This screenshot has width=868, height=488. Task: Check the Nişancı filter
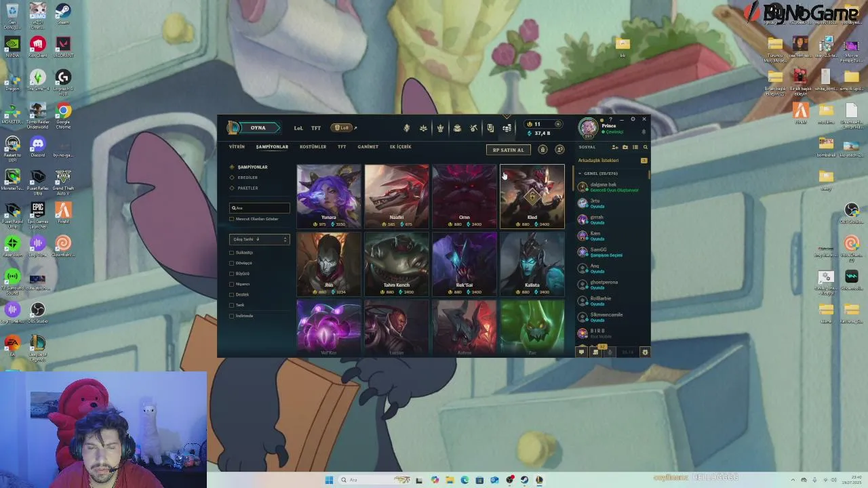coord(232,284)
